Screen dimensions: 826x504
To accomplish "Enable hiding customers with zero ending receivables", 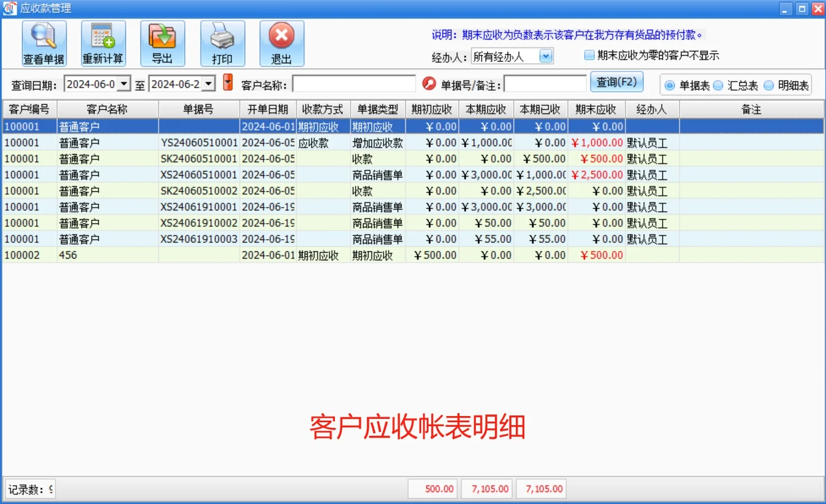I will 588,55.
